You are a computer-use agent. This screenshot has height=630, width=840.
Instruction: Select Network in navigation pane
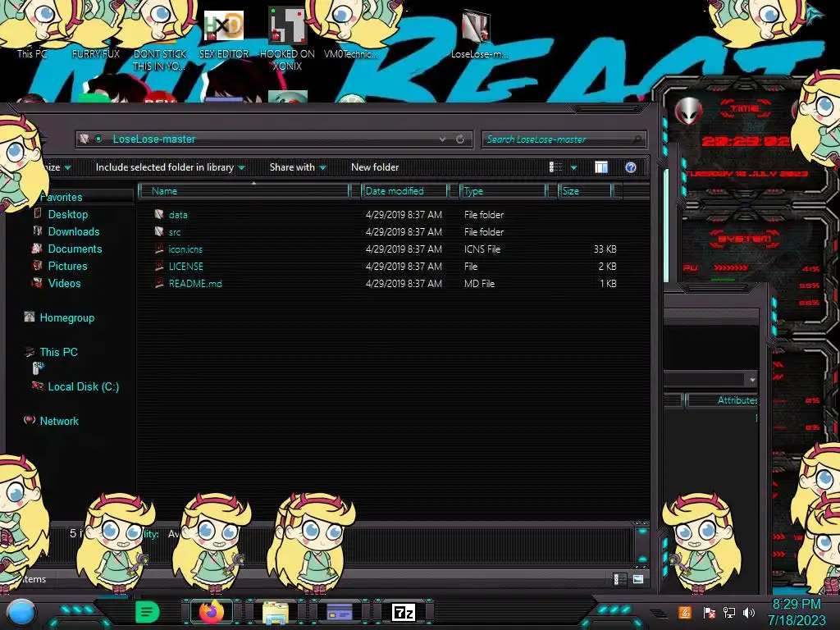[59, 421]
